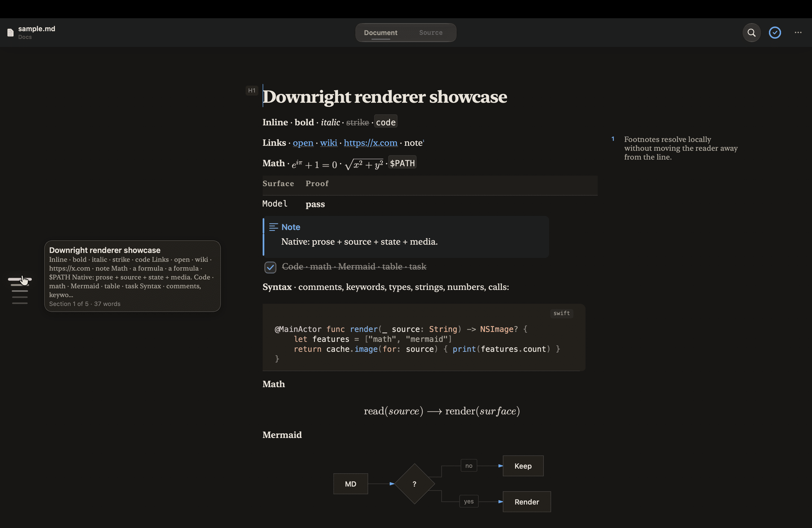The height and width of the screenshot is (528, 812).
Task: Switch to the Document tab
Action: 380,33
